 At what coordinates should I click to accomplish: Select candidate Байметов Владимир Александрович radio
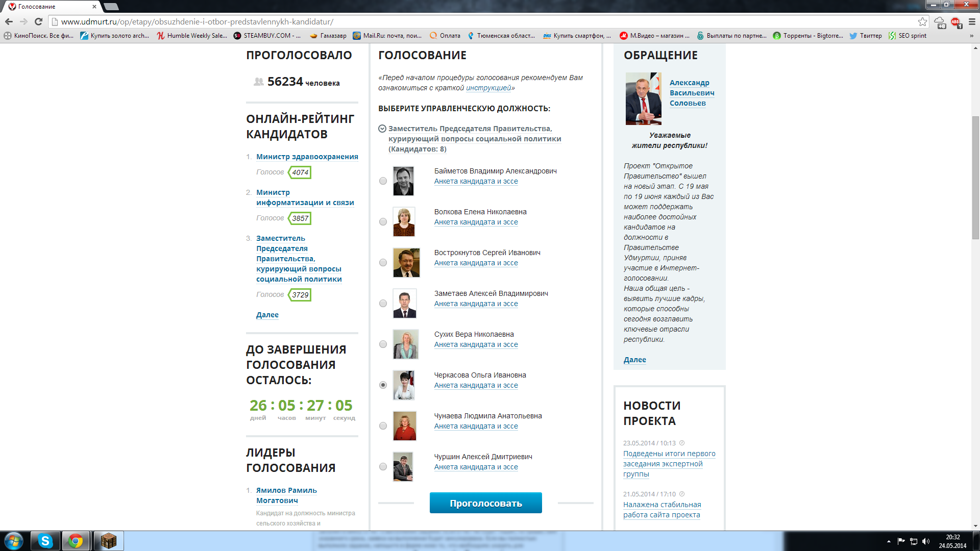(383, 181)
